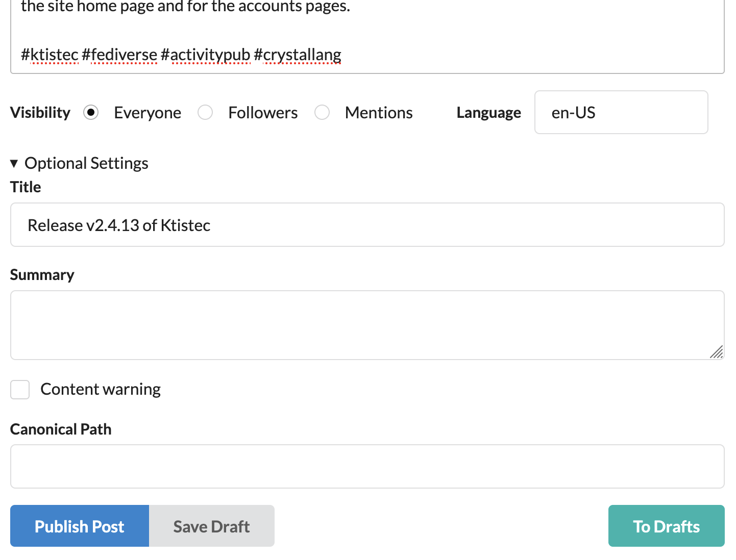This screenshot has height=560, width=736.
Task: Place cursor after "accounts pages." in post
Action: pyautogui.click(x=351, y=7)
